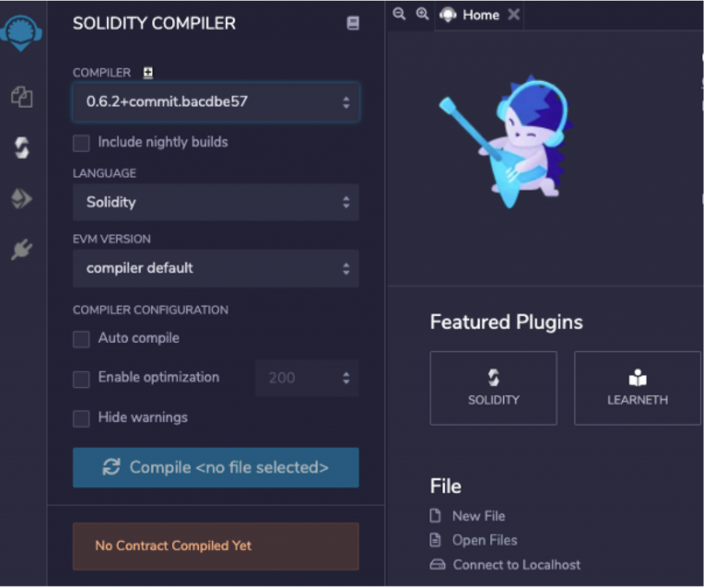Click the Connect to Localhost link
Viewport: 704px width, 588px height.
coord(516,565)
